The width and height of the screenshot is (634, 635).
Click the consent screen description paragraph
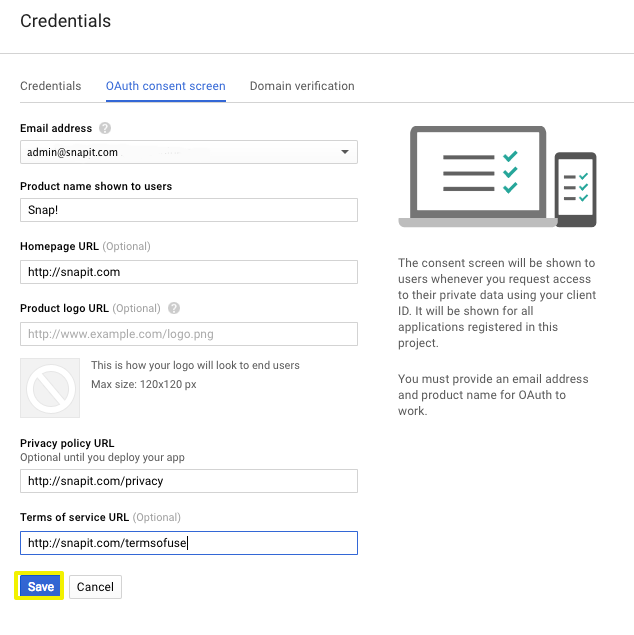[497, 303]
